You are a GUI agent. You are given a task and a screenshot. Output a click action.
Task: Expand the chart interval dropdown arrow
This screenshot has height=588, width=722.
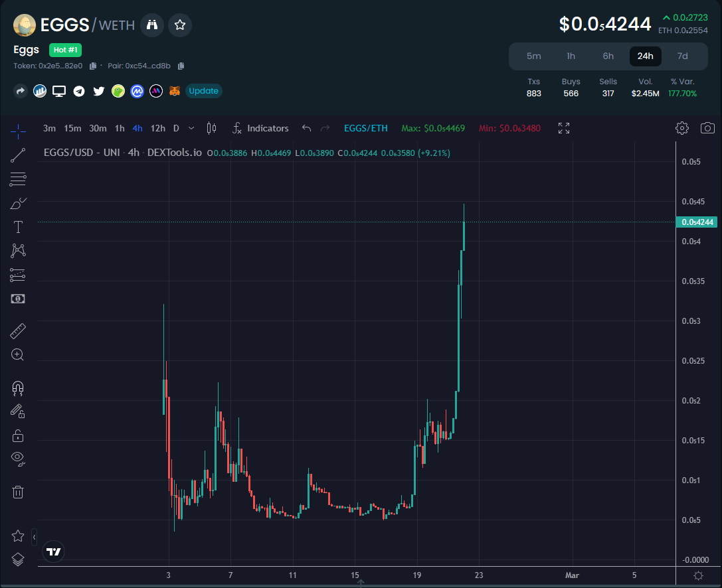click(x=191, y=128)
